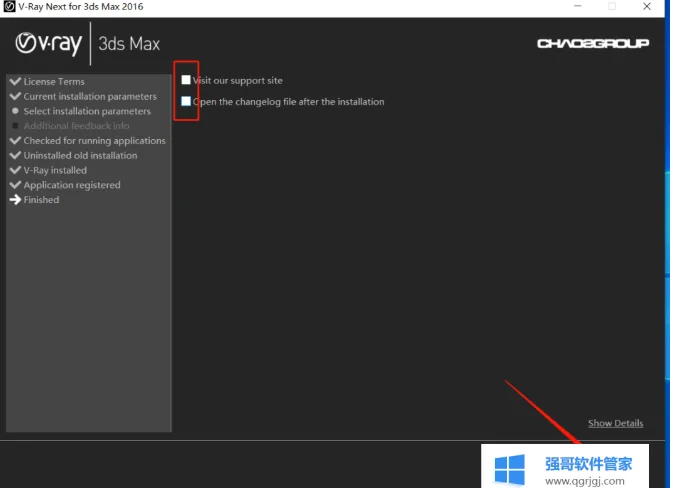This screenshot has width=673, height=488.
Task: Click the Chaos Group logo
Action: pos(593,43)
